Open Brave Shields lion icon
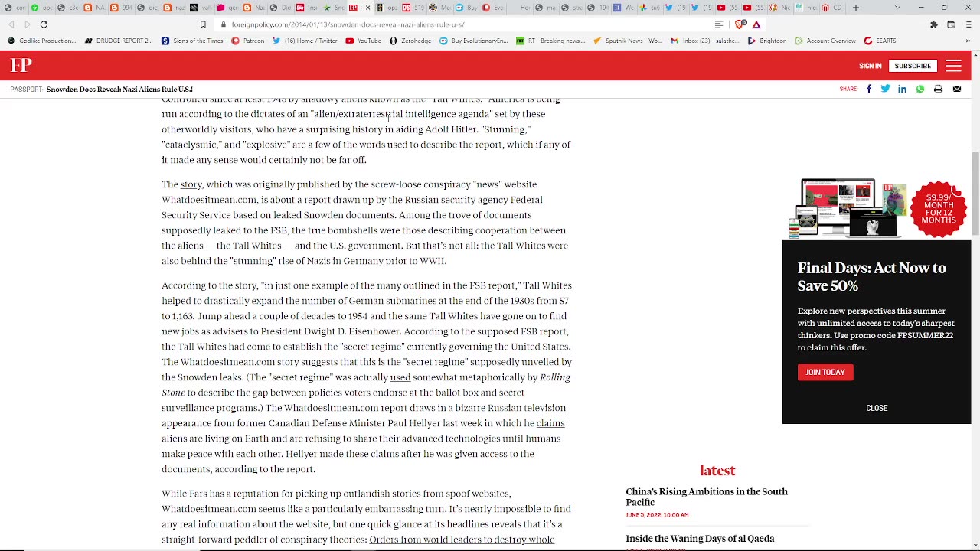 point(740,24)
